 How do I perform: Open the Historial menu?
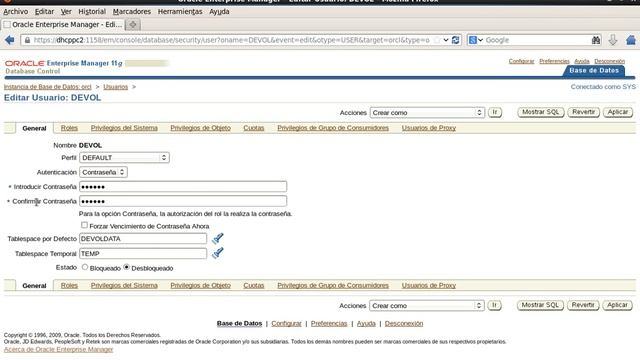pyautogui.click(x=92, y=11)
